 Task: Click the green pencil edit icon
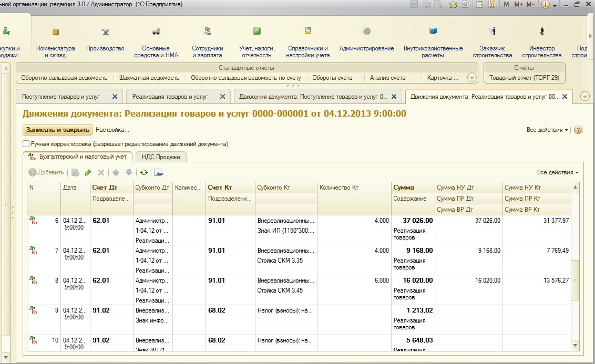[88, 172]
